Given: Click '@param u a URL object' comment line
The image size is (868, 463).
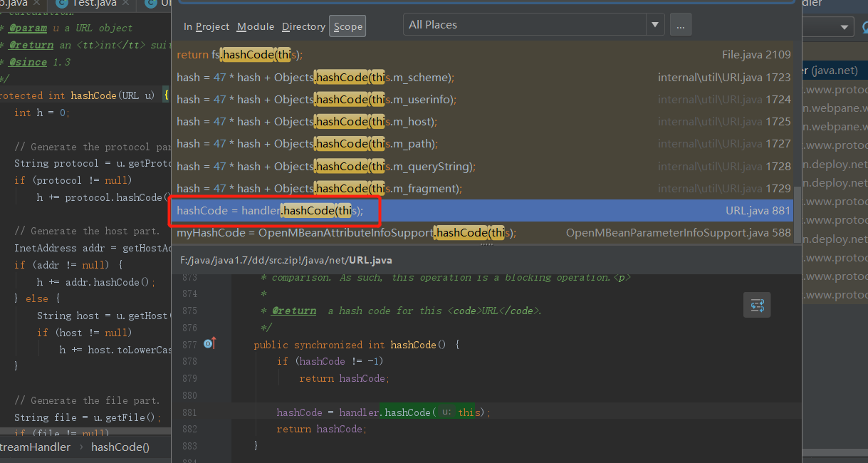Looking at the screenshot, I should coord(66,28).
